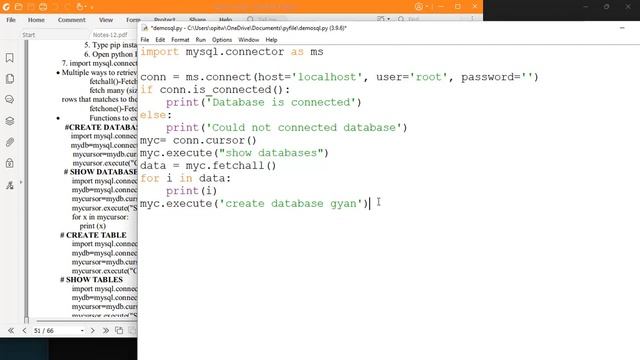This screenshot has height=360, width=640.
Task: Click 'create database gyan' execute line
Action: pyautogui.click(x=254, y=204)
